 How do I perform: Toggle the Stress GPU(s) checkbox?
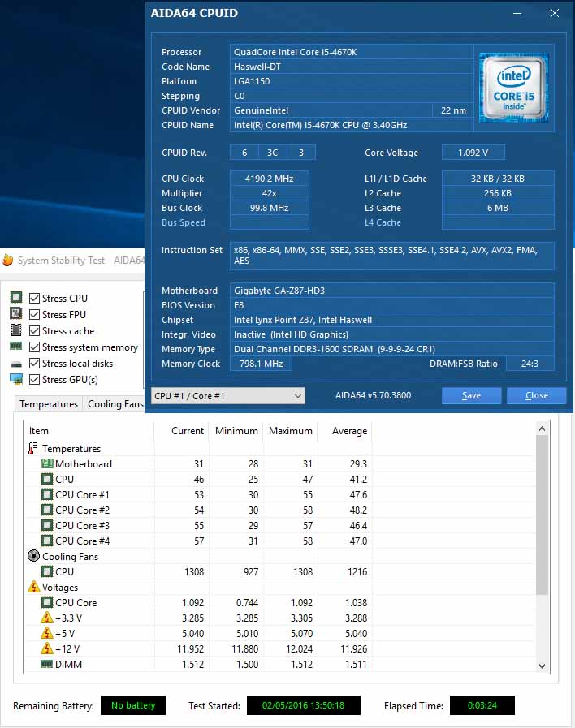coord(34,379)
